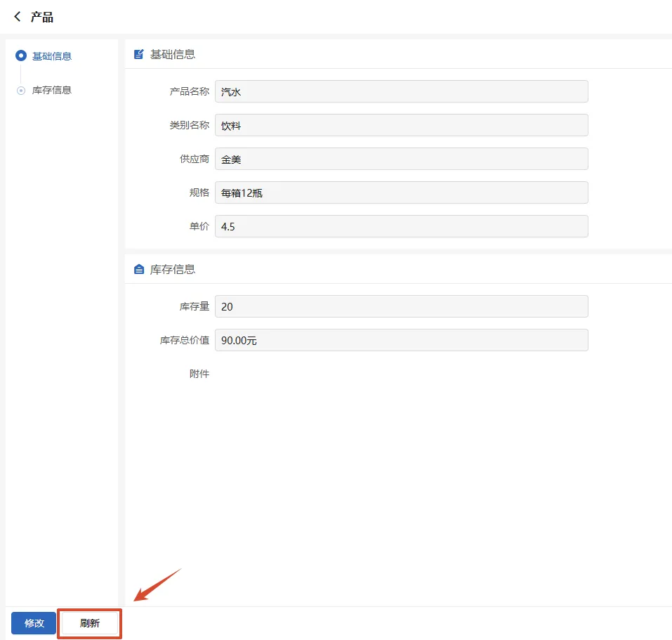Focus the 库存总价值 field showing 90.00元

pyautogui.click(x=401, y=340)
